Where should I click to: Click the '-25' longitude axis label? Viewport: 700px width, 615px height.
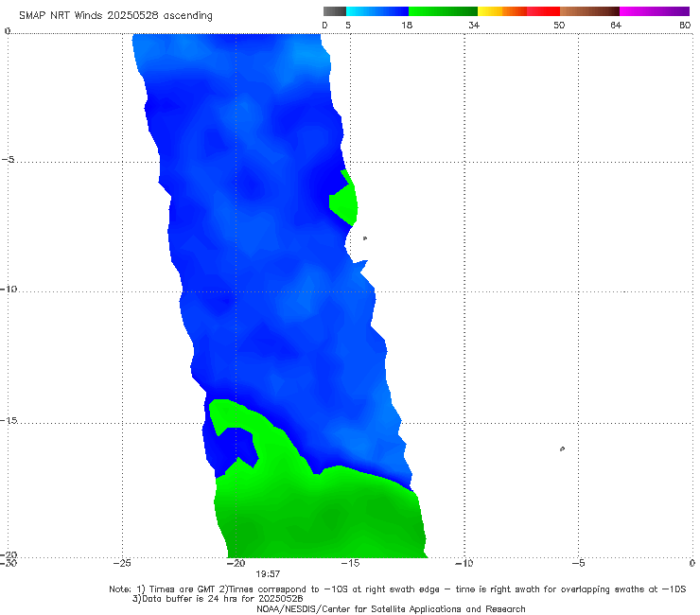pos(122,563)
